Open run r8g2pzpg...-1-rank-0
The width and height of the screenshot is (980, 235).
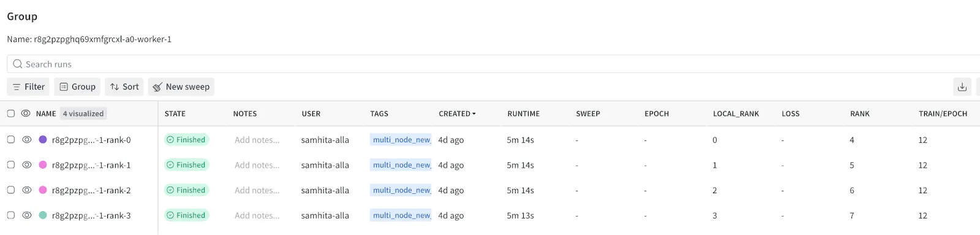(x=91, y=140)
